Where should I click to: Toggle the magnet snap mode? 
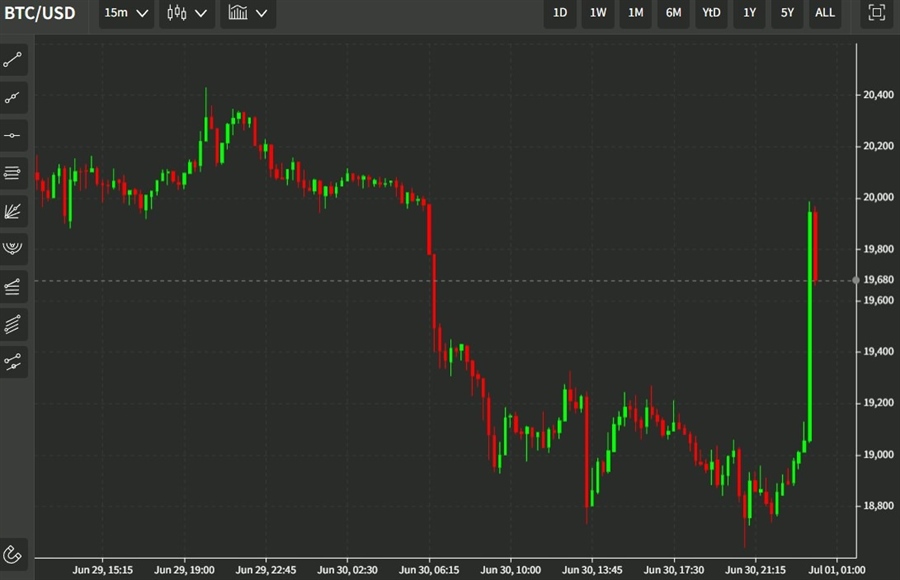point(14,552)
